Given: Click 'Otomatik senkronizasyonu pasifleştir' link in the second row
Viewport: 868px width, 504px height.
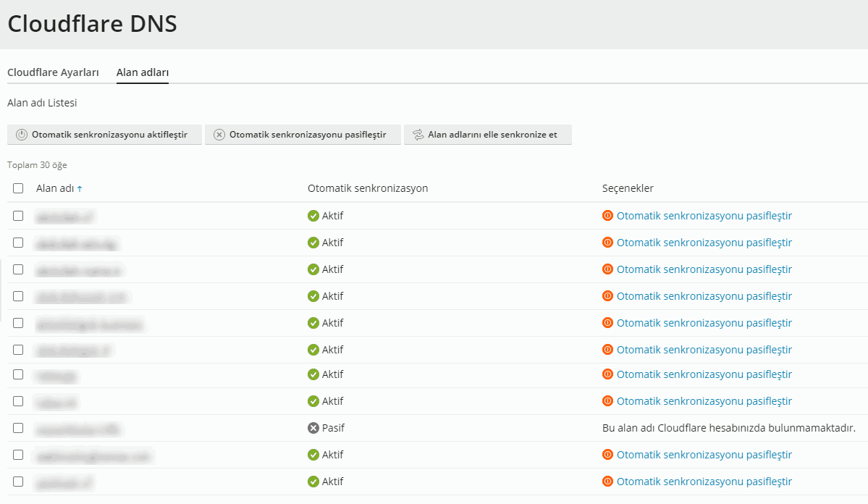Looking at the screenshot, I should [x=704, y=243].
